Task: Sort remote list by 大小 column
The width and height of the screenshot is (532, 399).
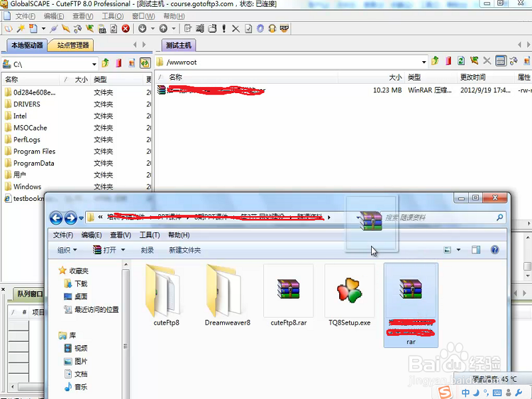Action: coord(370,77)
